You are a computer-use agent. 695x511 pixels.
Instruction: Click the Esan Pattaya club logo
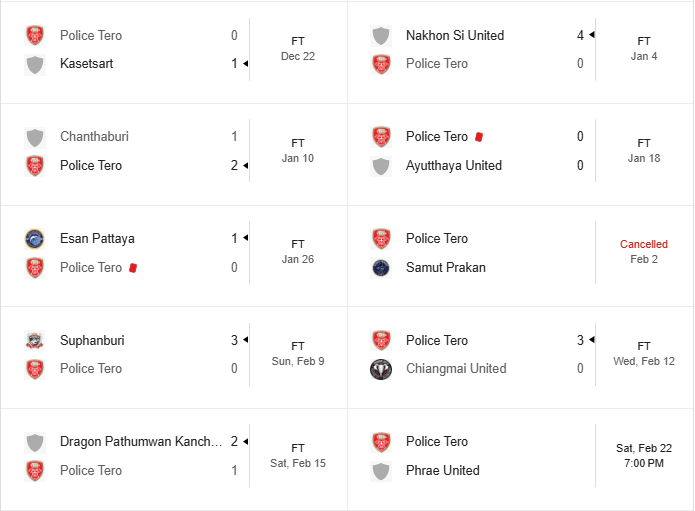click(x=35, y=239)
